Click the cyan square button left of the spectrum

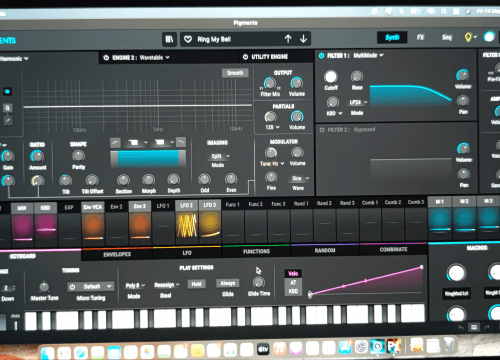coord(7,91)
